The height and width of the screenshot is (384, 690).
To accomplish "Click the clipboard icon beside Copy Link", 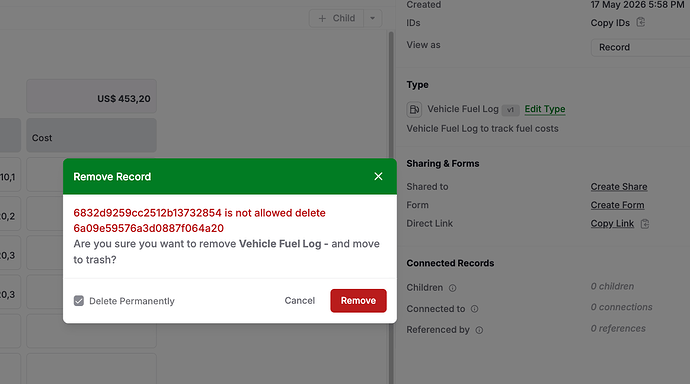I will point(645,223).
